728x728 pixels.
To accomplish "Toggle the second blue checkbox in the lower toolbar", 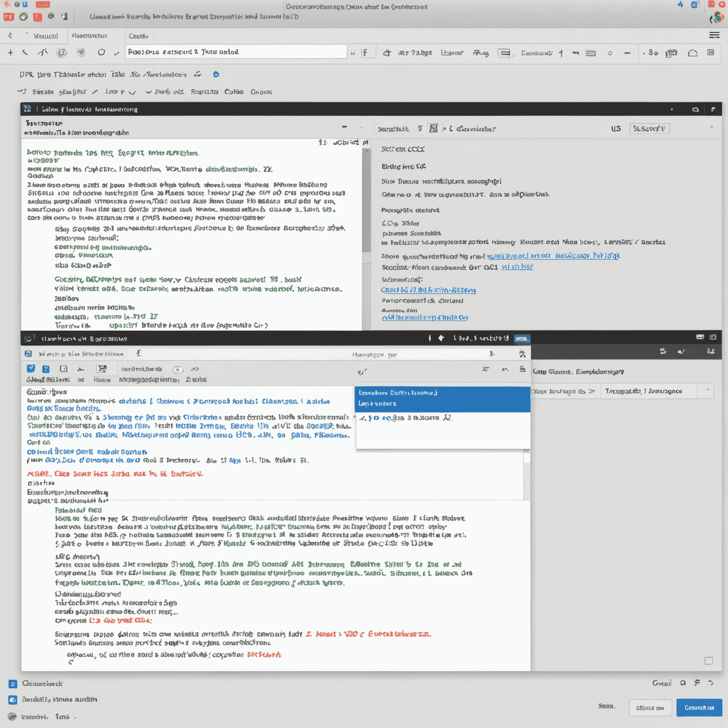I will (x=46, y=369).
